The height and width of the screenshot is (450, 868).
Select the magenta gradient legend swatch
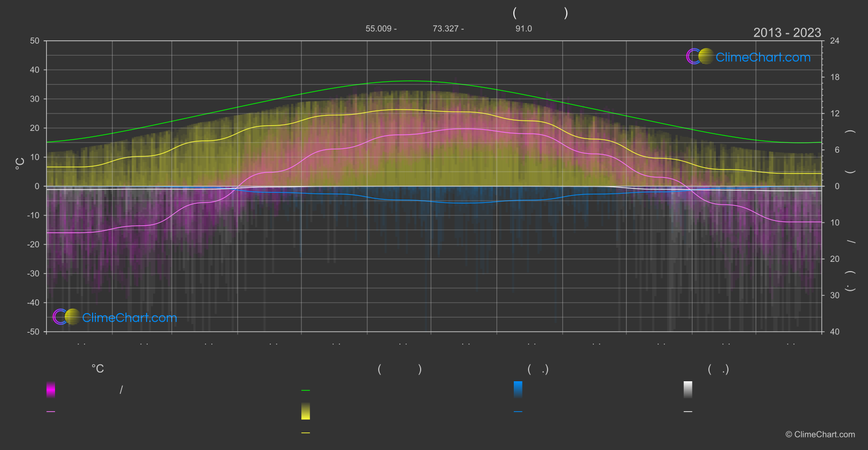click(51, 389)
